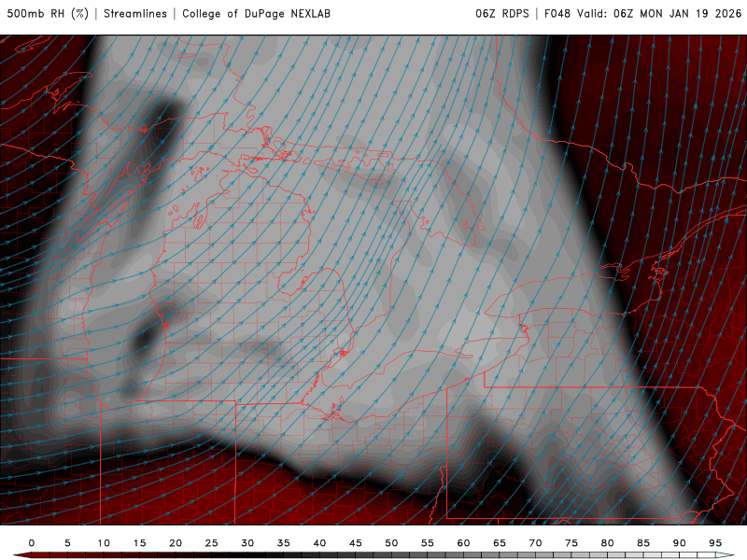
Task: Click the colorbar label "80"
Action: 608,543
